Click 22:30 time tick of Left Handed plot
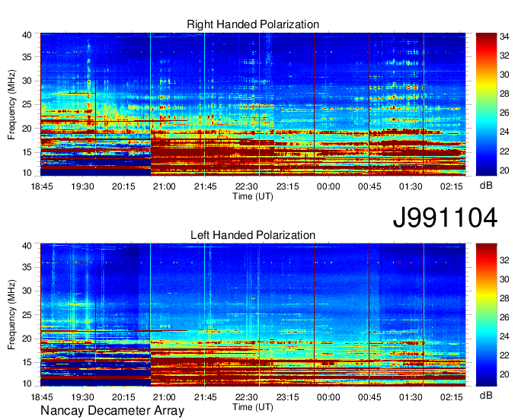Image resolution: width=518 pixels, height=420 pixels. 247,397
